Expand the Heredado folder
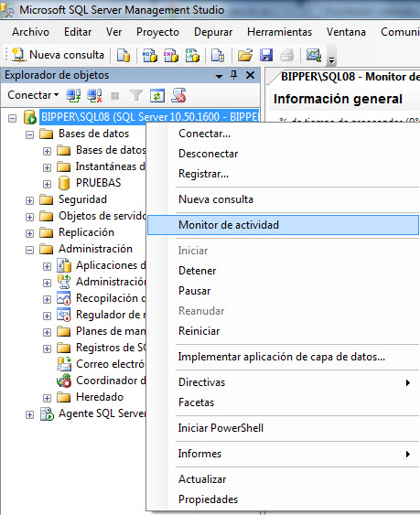420x515 pixels. click(x=47, y=398)
